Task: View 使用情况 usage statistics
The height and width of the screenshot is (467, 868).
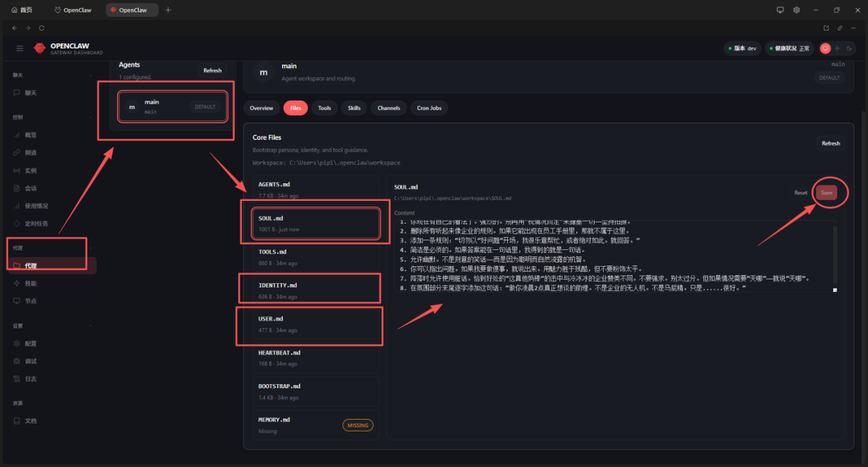Action: [36, 206]
